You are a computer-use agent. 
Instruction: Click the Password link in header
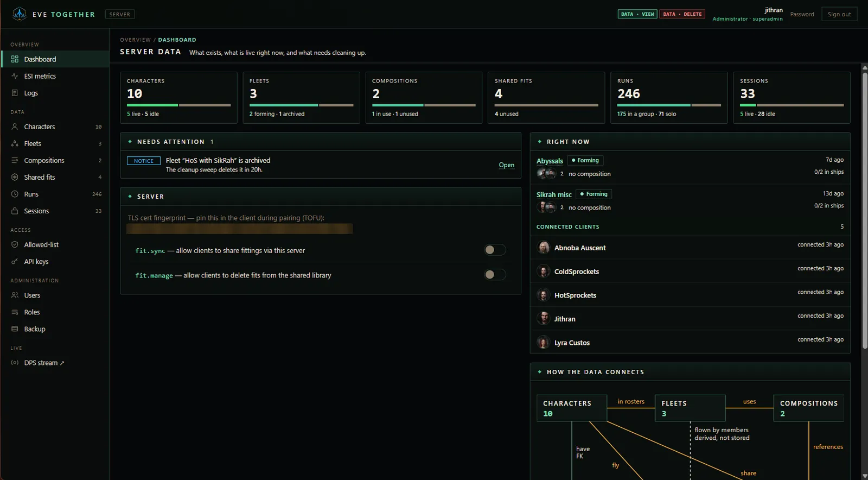(x=802, y=15)
